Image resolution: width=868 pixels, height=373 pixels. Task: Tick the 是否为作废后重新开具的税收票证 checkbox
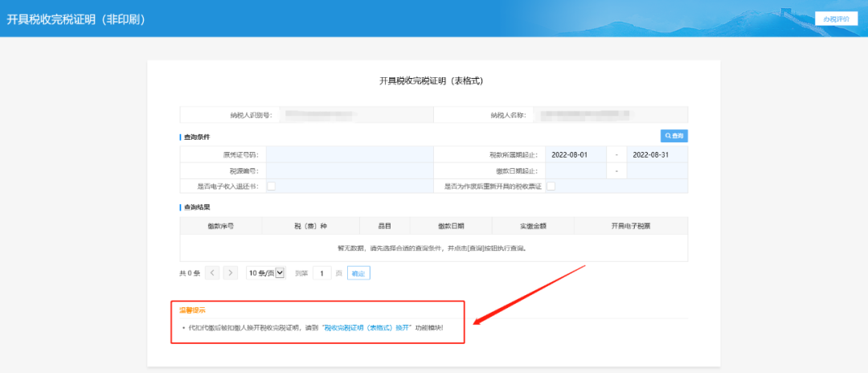(551, 186)
